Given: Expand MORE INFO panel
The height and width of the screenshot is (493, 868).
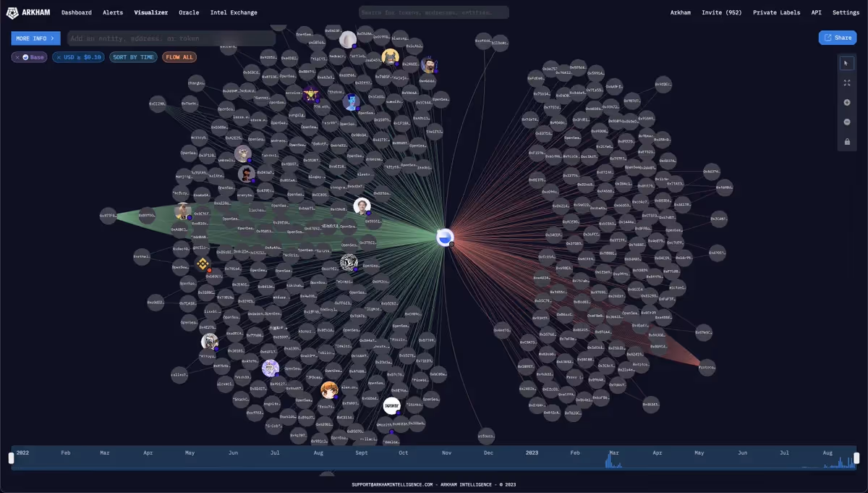Looking at the screenshot, I should 35,38.
